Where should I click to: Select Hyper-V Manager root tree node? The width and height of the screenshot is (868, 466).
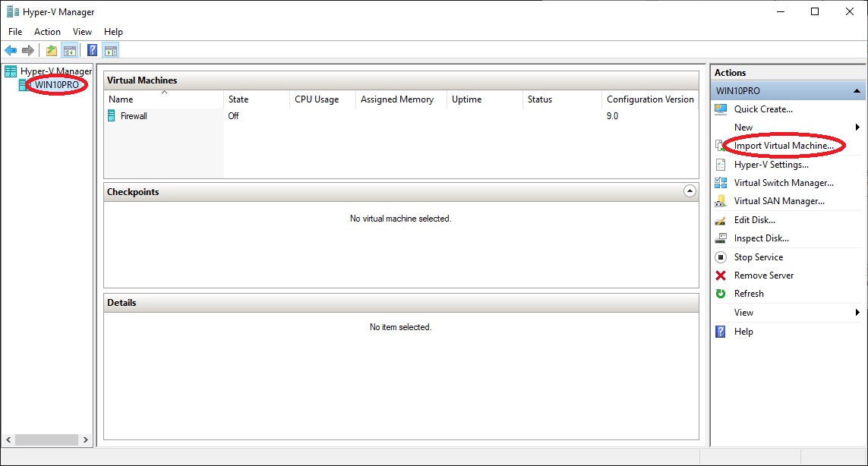click(56, 71)
